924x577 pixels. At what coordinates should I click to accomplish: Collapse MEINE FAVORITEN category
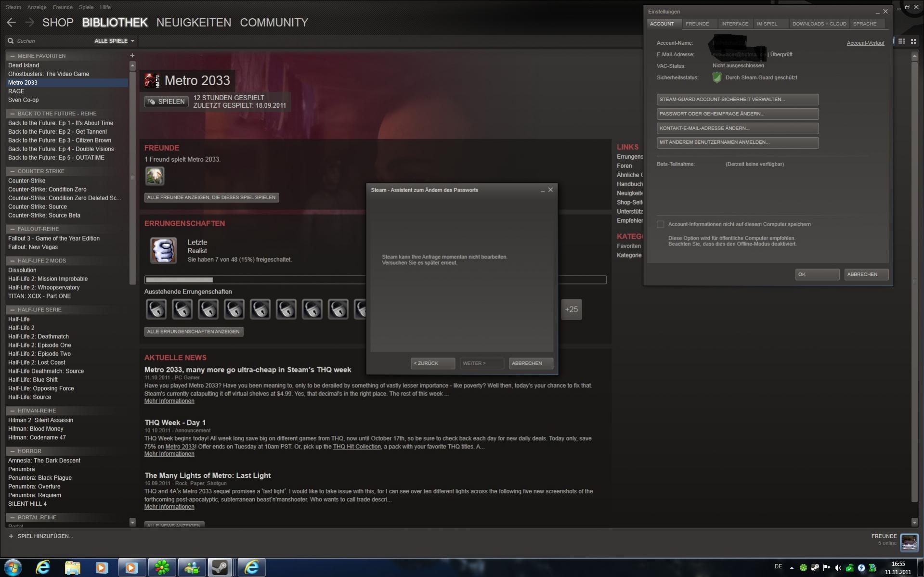(x=12, y=56)
